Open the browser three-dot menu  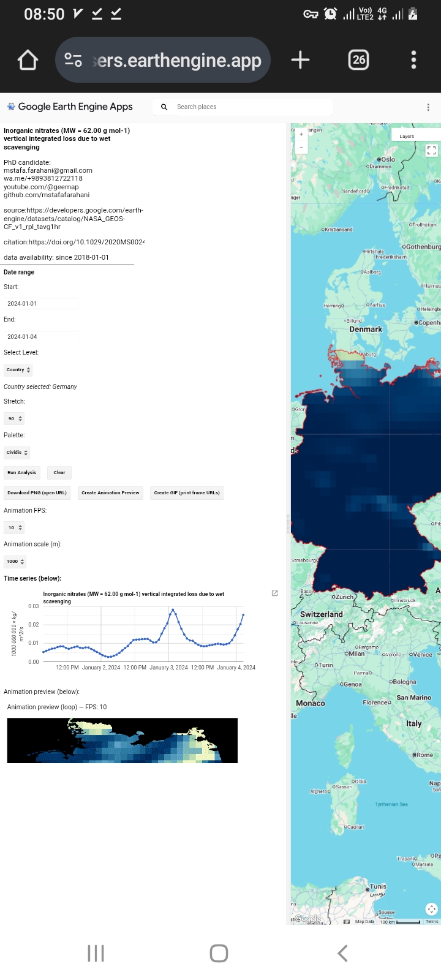pyautogui.click(x=414, y=60)
